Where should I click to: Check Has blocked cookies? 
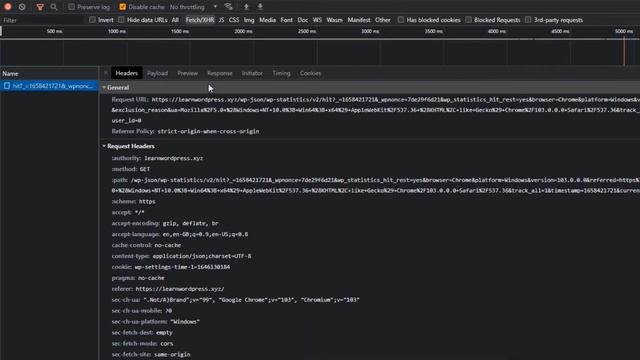tap(401, 20)
